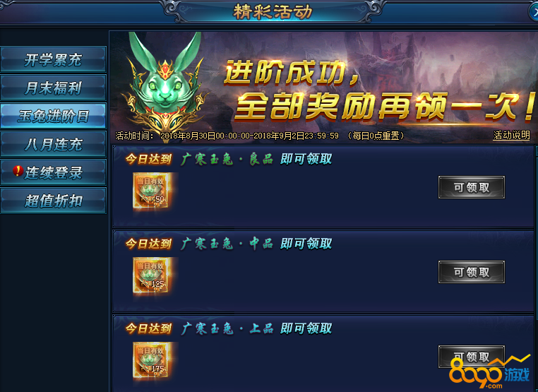Claim the 良品 reward with 可领取
This screenshot has width=538, height=392.
472,187
